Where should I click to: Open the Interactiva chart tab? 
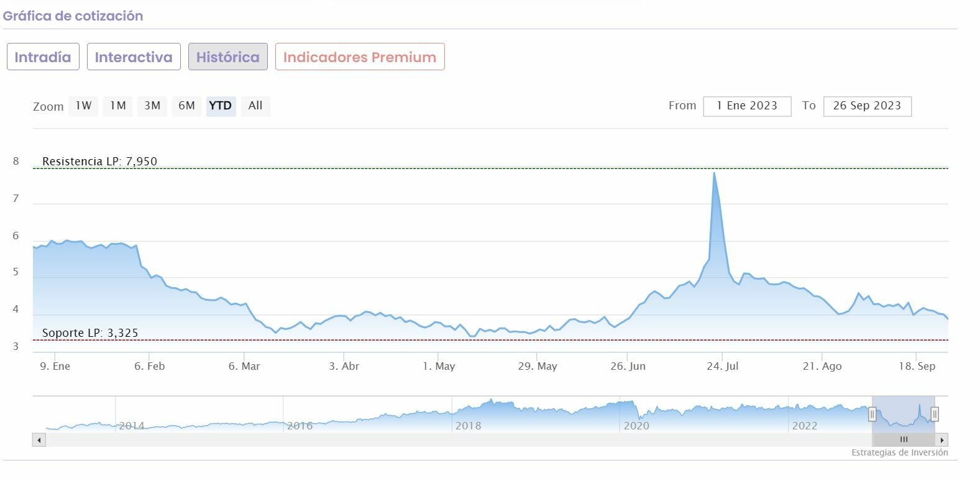click(x=134, y=57)
